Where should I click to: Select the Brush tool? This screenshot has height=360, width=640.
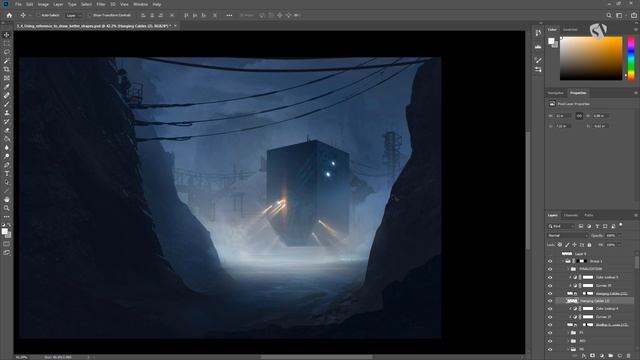click(x=7, y=104)
